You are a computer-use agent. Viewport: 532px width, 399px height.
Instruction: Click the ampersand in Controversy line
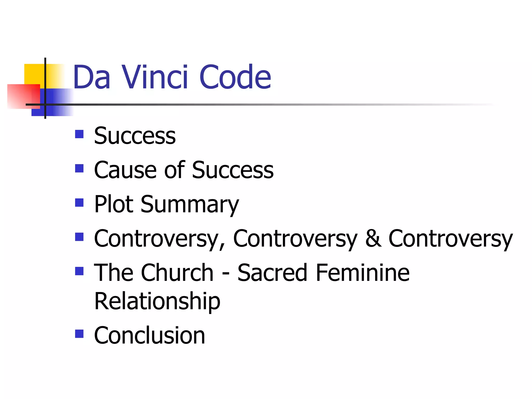pos(373,238)
